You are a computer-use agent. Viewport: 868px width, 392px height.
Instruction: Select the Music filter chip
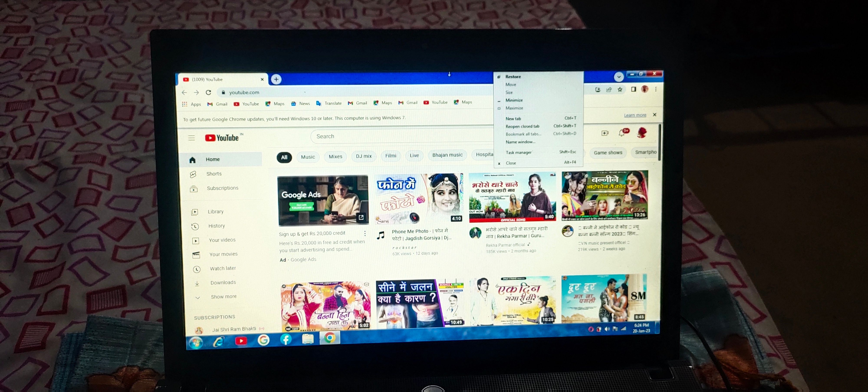point(308,157)
